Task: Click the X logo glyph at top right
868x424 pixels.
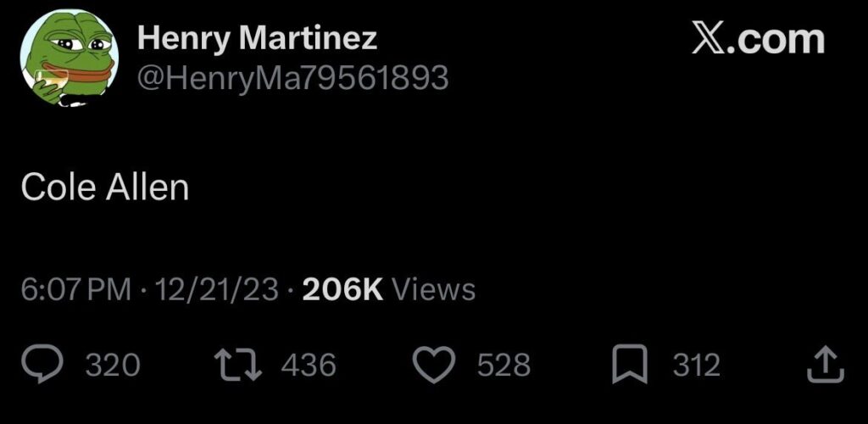Action: coord(710,41)
